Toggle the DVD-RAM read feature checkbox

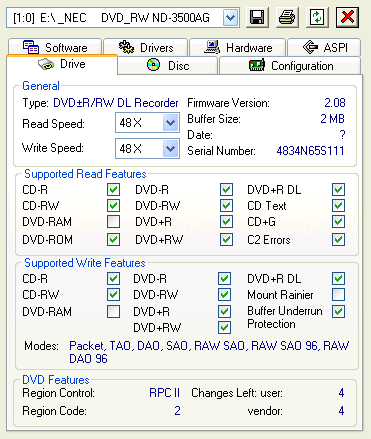click(113, 222)
